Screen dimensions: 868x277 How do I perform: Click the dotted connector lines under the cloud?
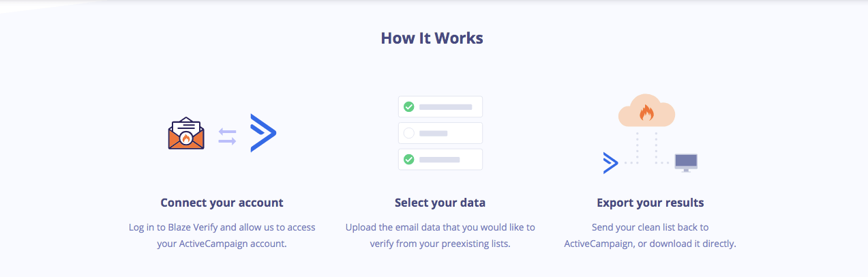647,147
